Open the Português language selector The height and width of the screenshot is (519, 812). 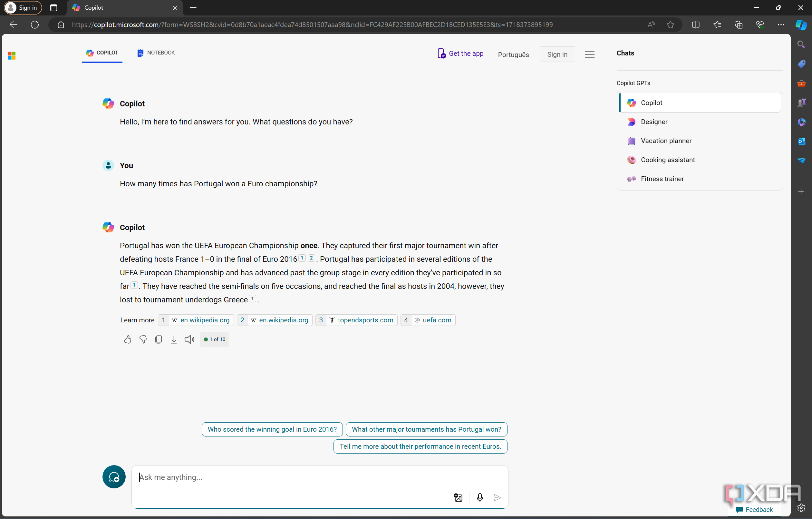[513, 54]
